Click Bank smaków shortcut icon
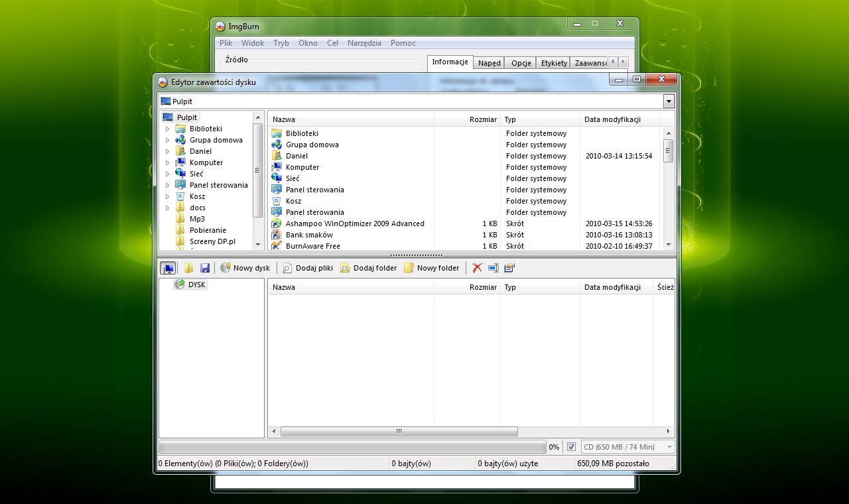849x504 pixels. (x=277, y=235)
